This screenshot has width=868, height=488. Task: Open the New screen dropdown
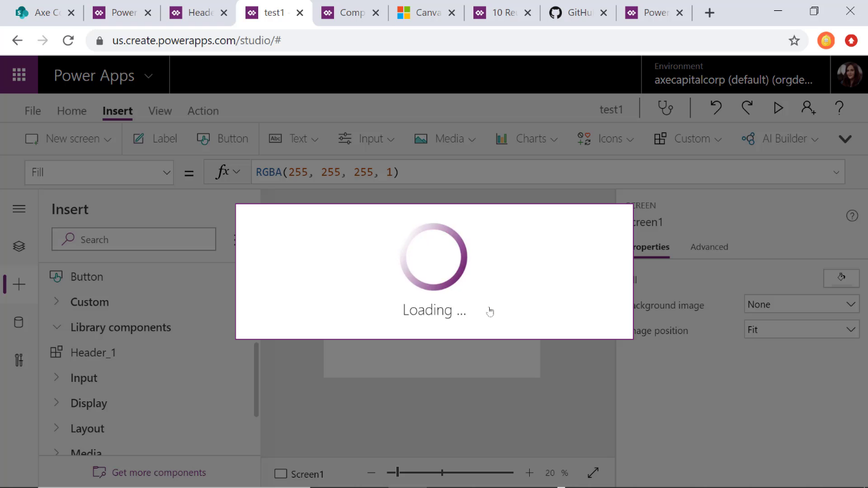tap(68, 139)
